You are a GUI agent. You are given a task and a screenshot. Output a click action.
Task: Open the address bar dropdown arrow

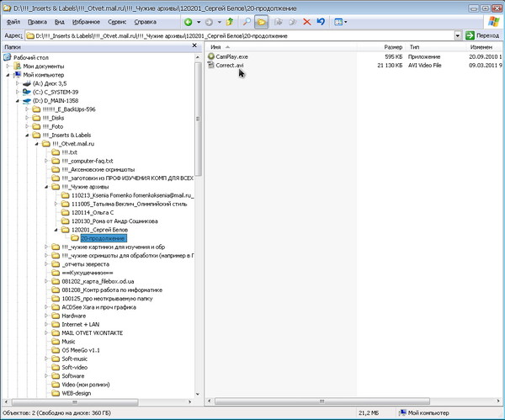458,35
